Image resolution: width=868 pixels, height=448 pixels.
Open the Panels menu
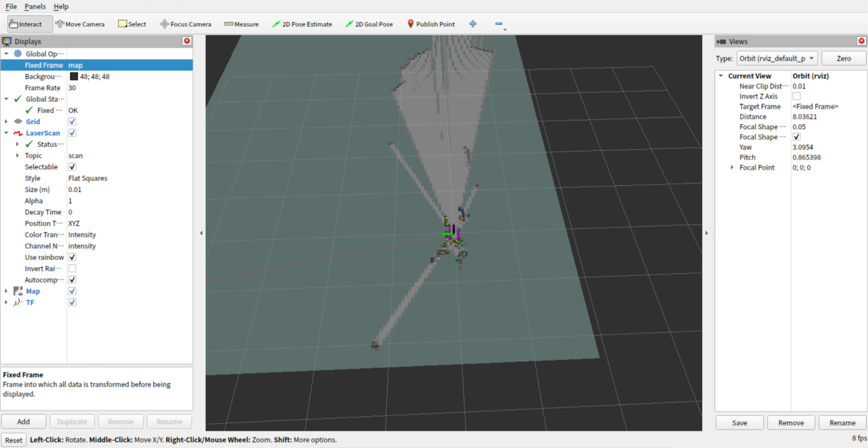coord(35,6)
